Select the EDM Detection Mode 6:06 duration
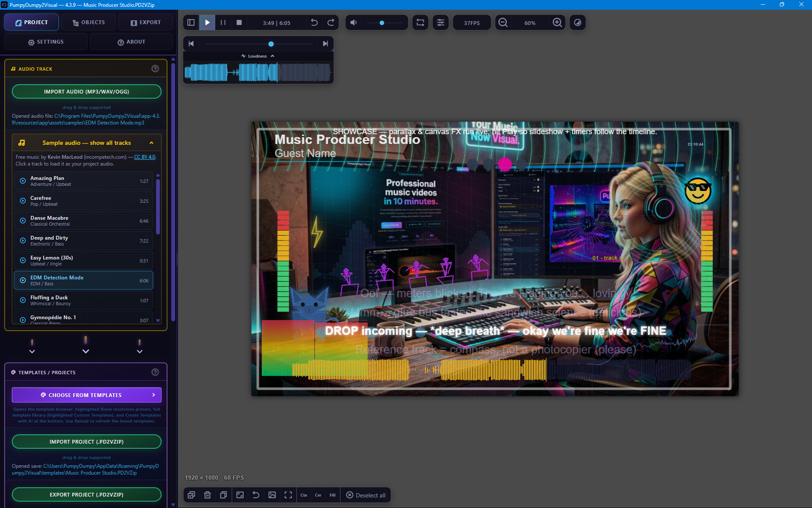This screenshot has height=508, width=812. pos(144,281)
